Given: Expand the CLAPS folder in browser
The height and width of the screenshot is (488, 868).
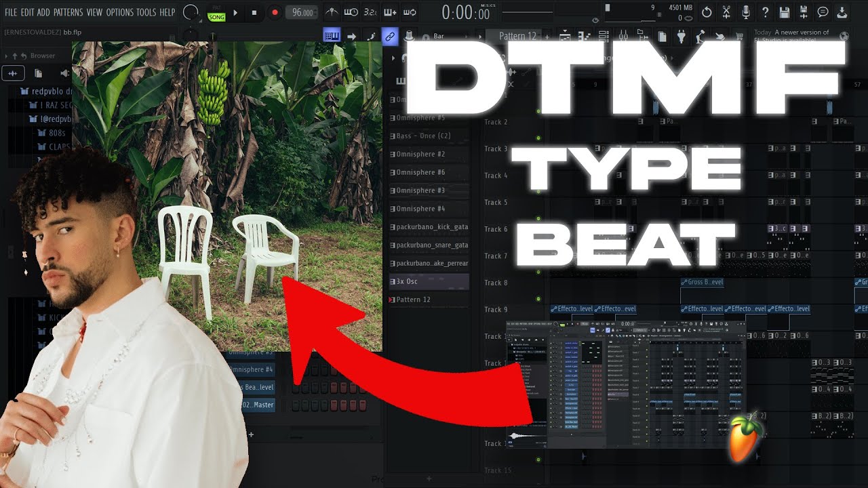Looking at the screenshot, I should coord(52,146).
